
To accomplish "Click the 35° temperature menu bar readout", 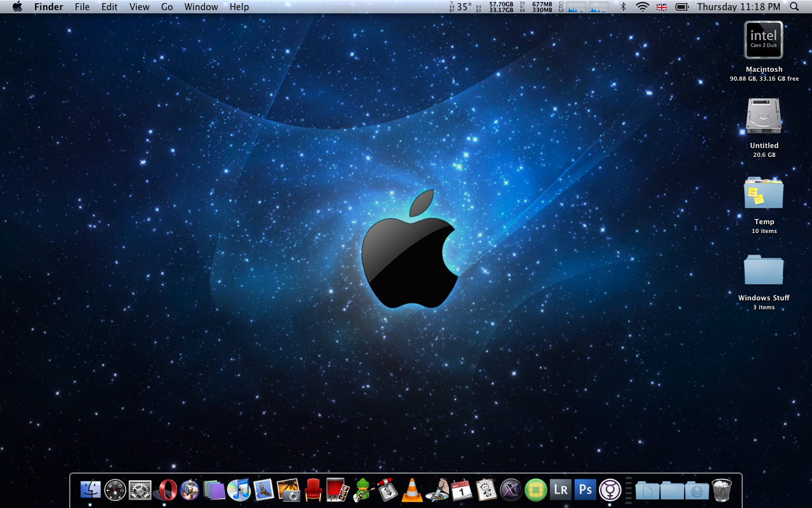I will [461, 6].
